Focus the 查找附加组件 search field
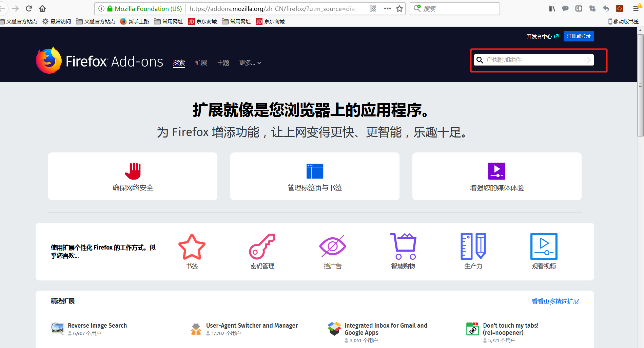 [x=534, y=60]
